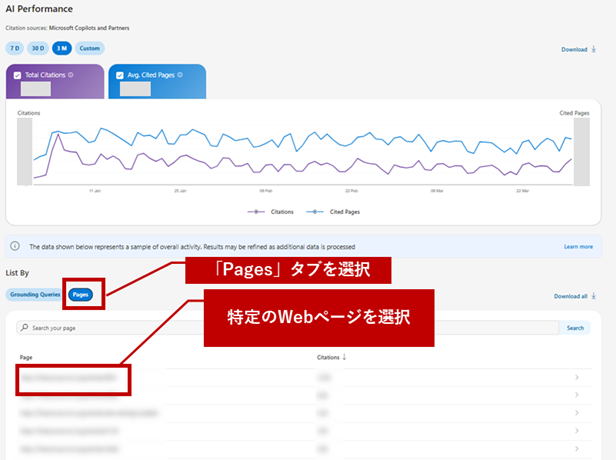Image resolution: width=616 pixels, height=460 pixels.
Task: Toggle the Total Citations checkbox
Action: 17,75
